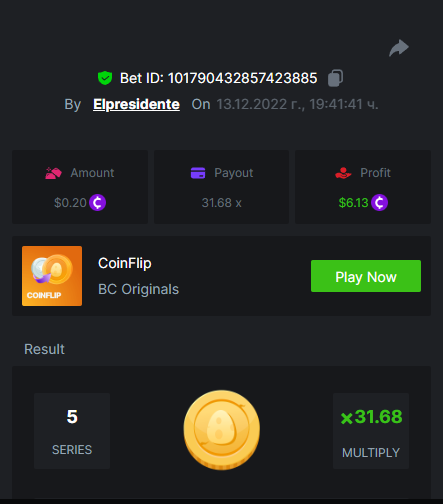Click the Bet ID number text
The width and height of the screenshot is (443, 504).
[x=242, y=78]
